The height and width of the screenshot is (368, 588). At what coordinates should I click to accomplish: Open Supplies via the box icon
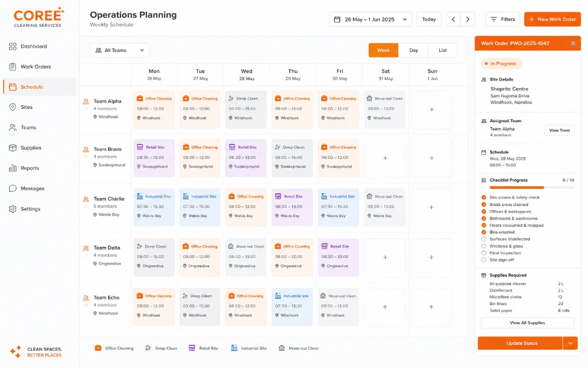13,147
